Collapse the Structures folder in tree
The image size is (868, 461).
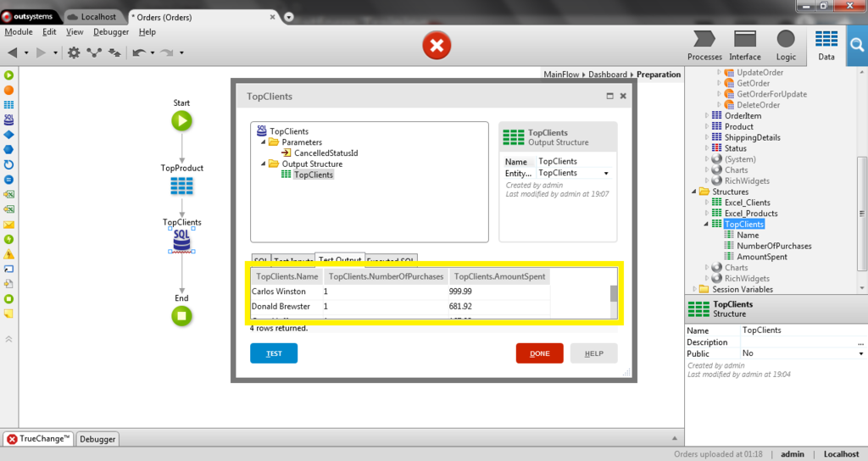(x=694, y=192)
